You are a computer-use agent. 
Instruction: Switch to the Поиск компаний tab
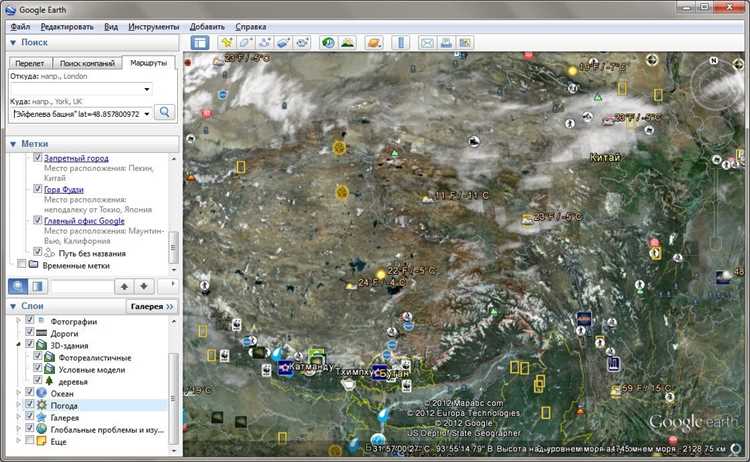(x=87, y=63)
